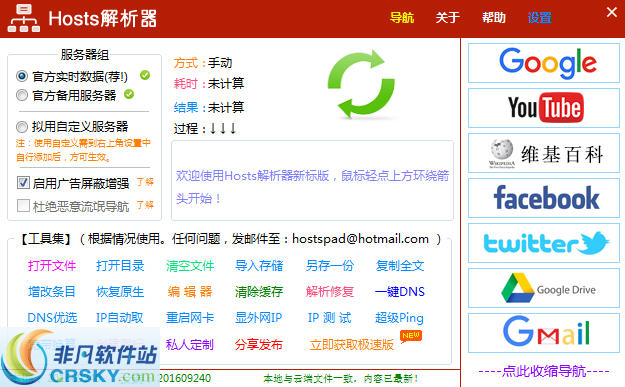
Task: Click 超级Ping tool
Action: pos(399,318)
